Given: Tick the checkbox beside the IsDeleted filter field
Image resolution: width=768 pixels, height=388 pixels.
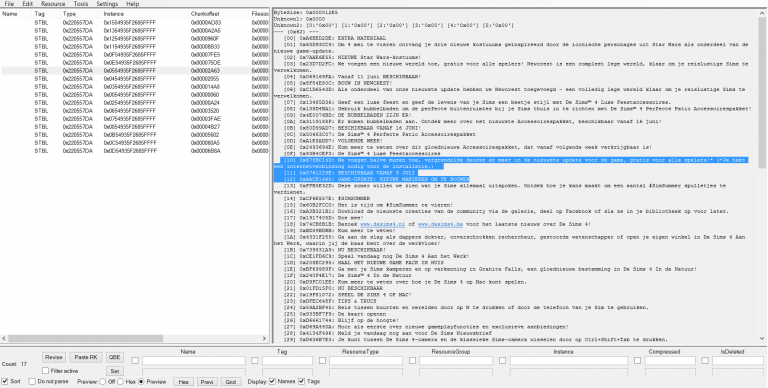Looking at the screenshot, I should [705, 361].
